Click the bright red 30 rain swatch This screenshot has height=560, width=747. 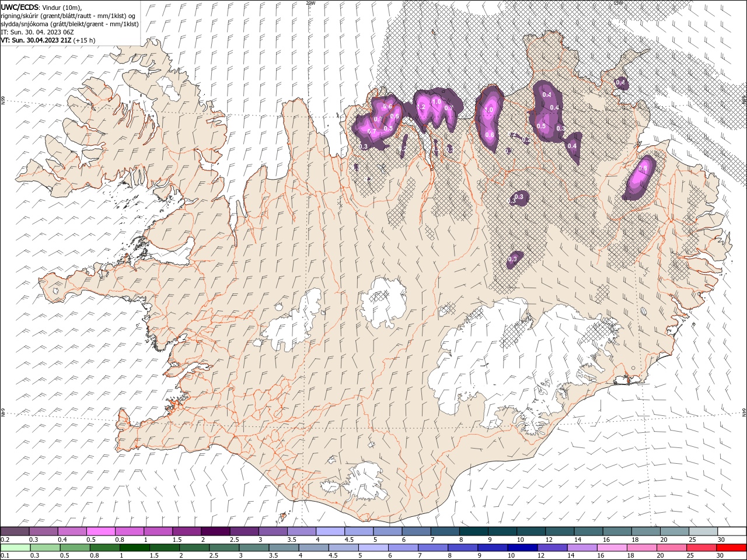click(731, 548)
